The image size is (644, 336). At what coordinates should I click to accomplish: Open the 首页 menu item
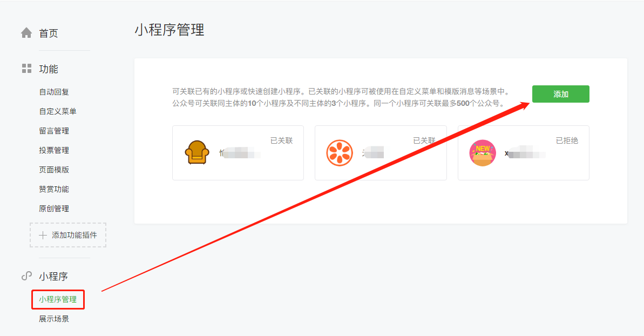point(49,33)
